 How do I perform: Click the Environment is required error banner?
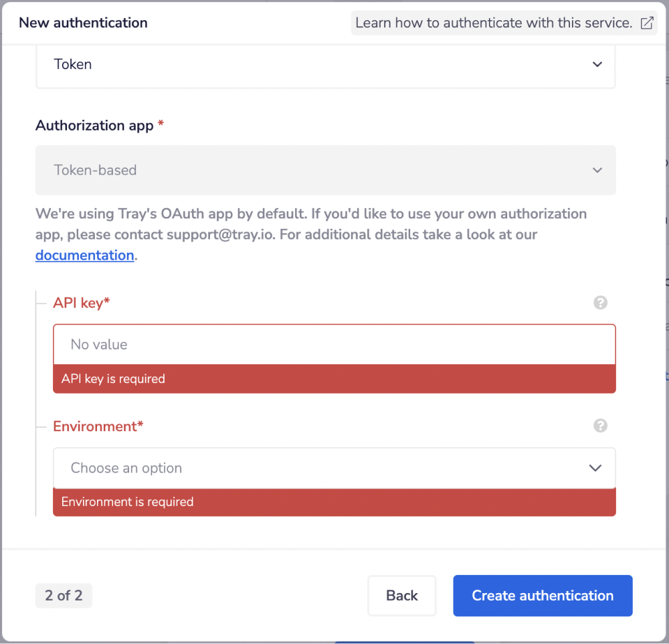click(333, 501)
